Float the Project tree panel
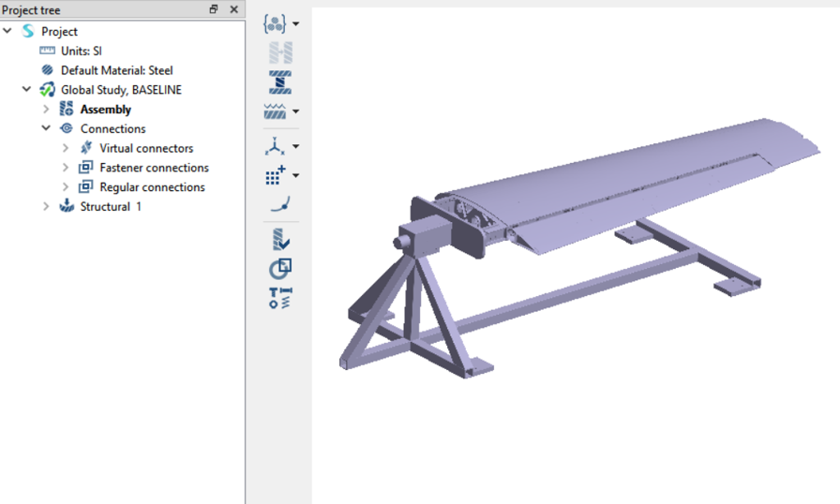The height and width of the screenshot is (504, 840). point(214,9)
